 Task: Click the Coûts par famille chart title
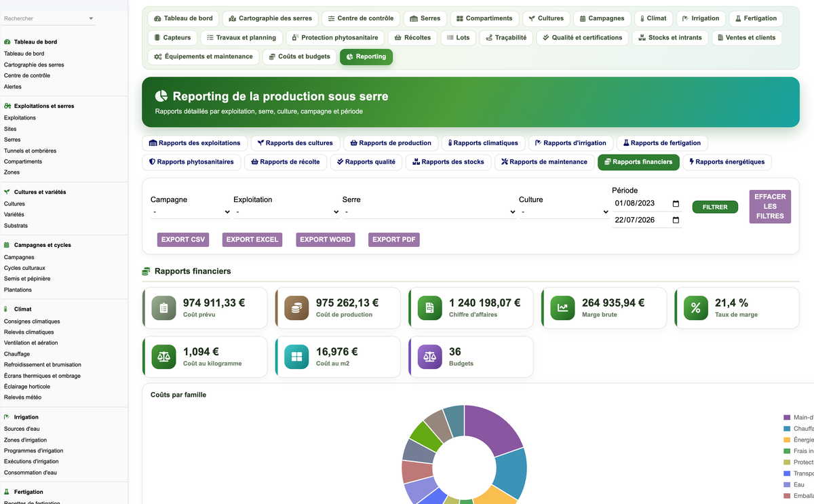178,395
